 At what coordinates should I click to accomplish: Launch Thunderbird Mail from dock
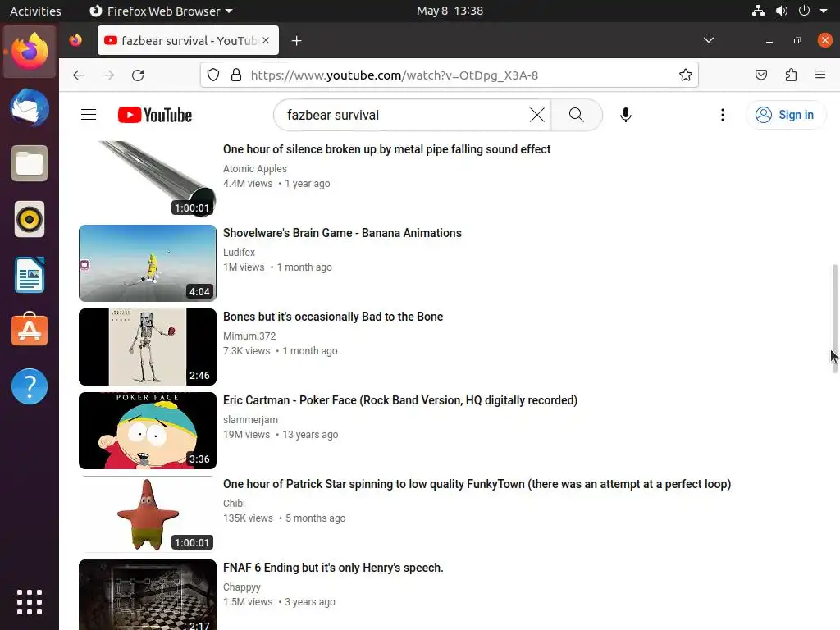tap(30, 107)
